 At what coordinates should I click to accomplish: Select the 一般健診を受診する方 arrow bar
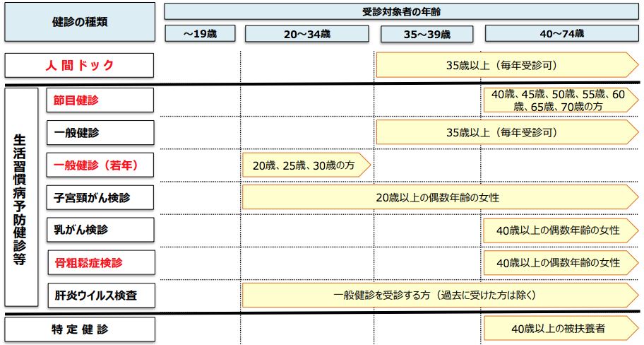pyautogui.click(x=436, y=295)
